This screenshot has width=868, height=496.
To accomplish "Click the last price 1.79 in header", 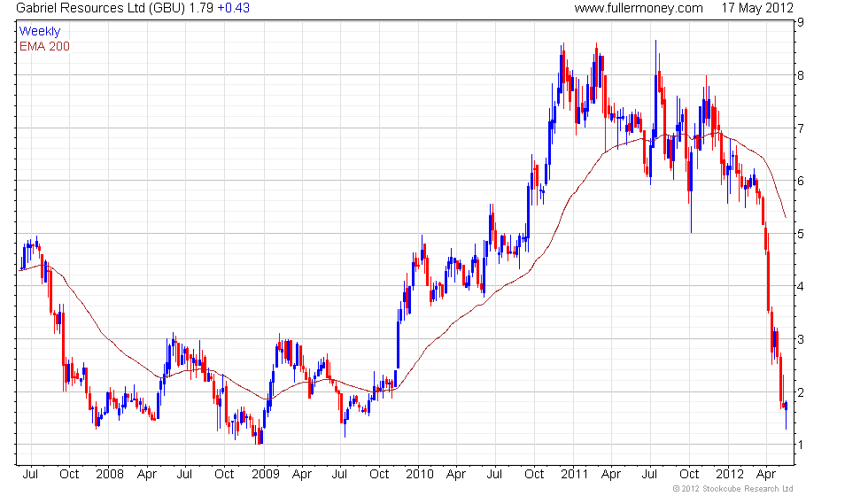I will click(201, 8).
